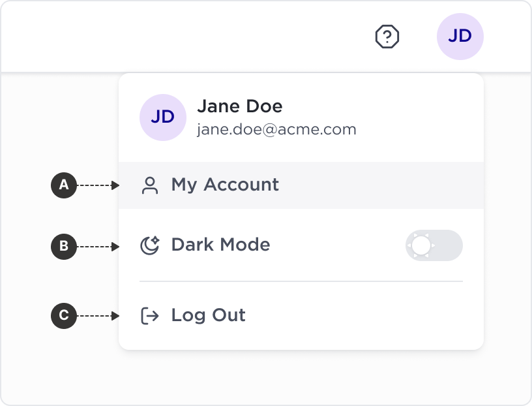Image resolution: width=532 pixels, height=406 pixels.
Task: Click the moon icon beside Dark Mode
Action: [x=150, y=245]
